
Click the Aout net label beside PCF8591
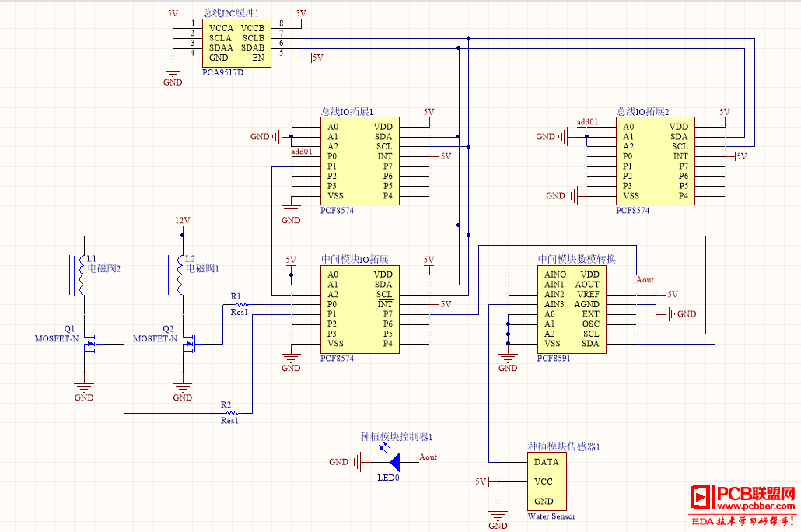click(x=645, y=279)
